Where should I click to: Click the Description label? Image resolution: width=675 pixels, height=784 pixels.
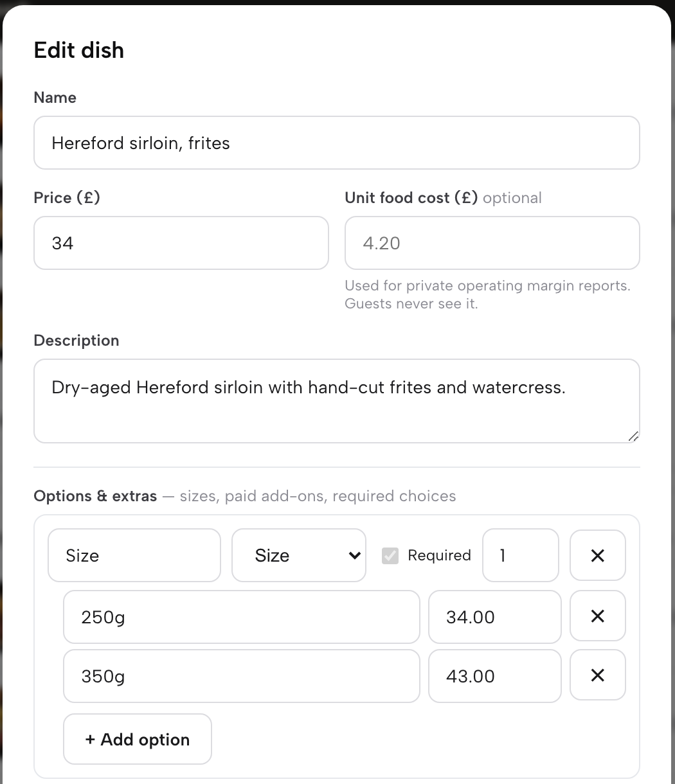coord(76,341)
